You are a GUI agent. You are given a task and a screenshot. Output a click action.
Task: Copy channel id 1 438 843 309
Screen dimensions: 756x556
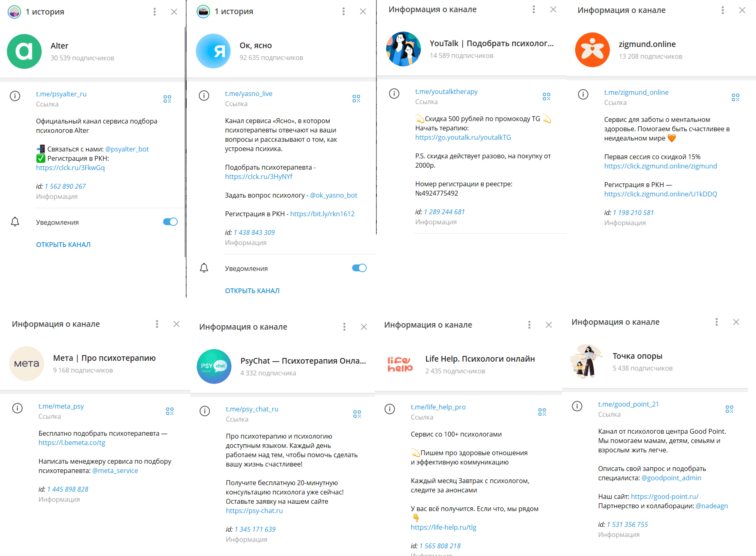pyautogui.click(x=254, y=232)
